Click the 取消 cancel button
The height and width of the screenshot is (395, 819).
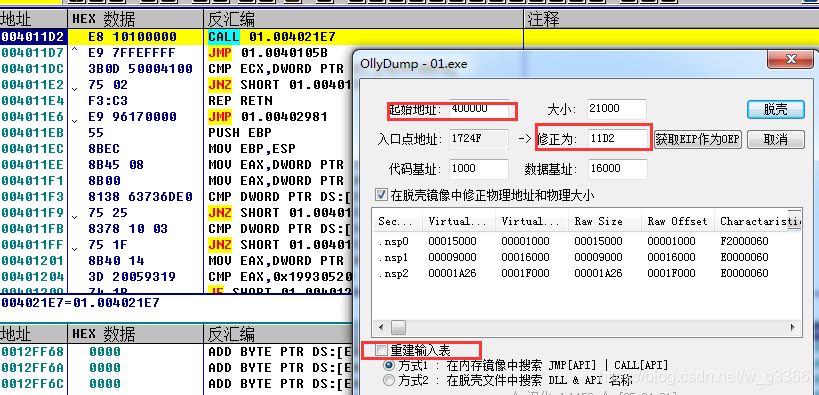tap(775, 140)
